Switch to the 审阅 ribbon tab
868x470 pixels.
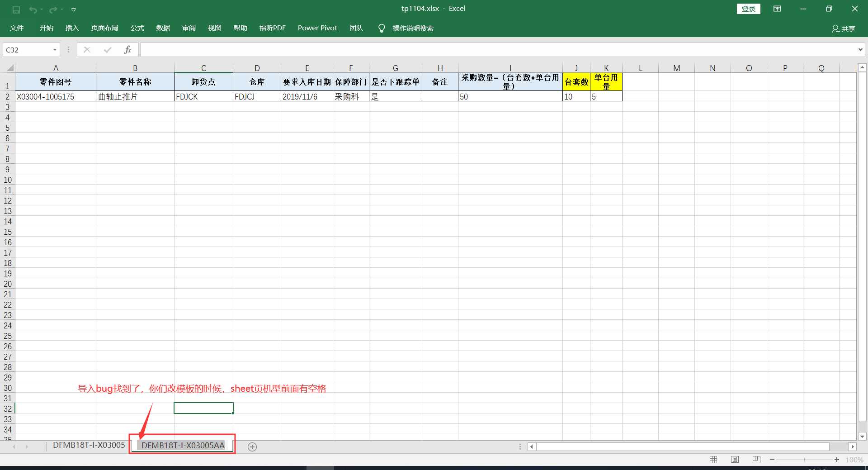pyautogui.click(x=189, y=28)
